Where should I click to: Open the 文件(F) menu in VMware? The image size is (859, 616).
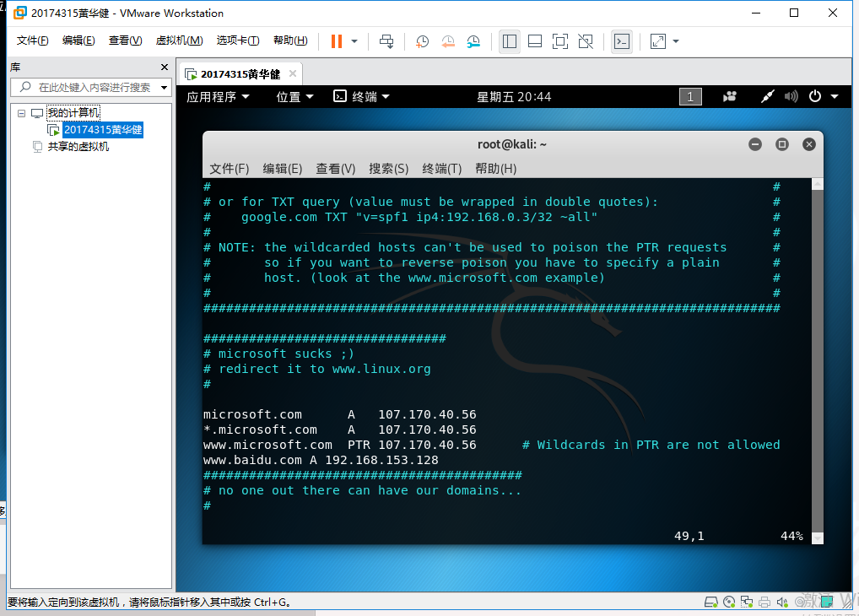32,41
